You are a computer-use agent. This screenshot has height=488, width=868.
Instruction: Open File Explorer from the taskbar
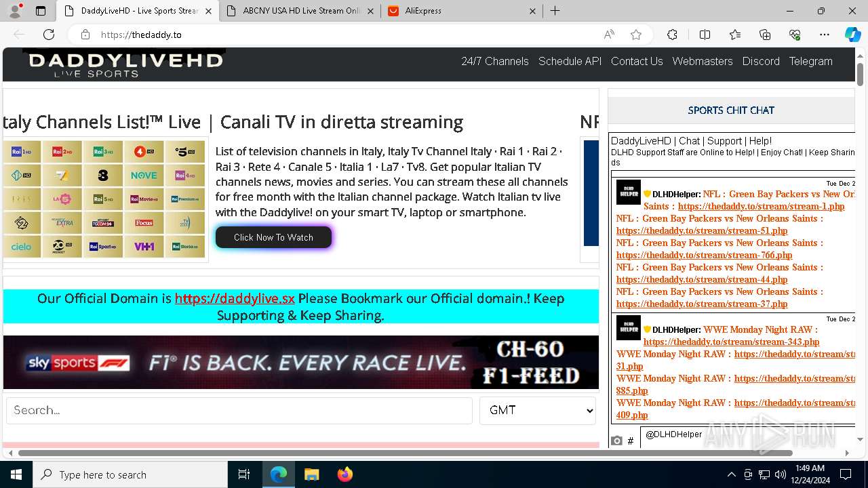pyautogui.click(x=311, y=474)
